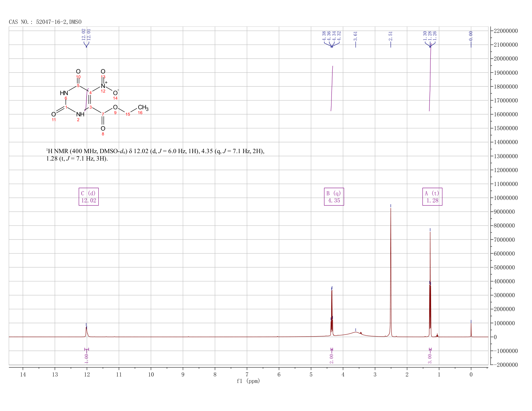Click the 1.00 integral value at 12 ppm

coord(86,358)
